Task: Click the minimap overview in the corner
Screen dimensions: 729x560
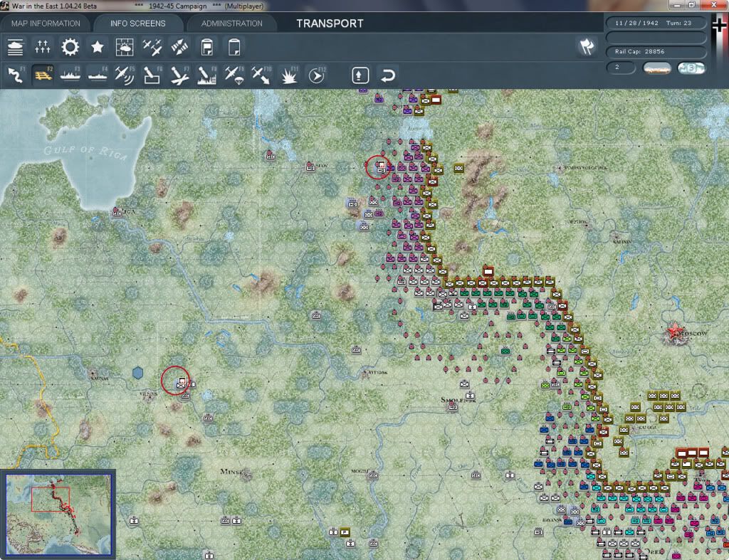Action: coord(58,514)
